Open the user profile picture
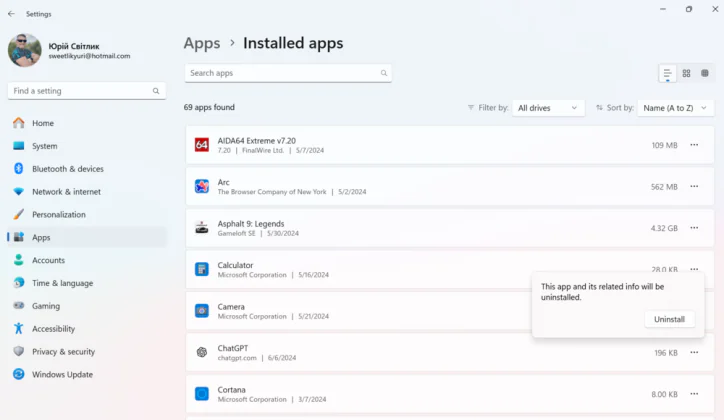The height and width of the screenshot is (420, 724). tap(24, 50)
